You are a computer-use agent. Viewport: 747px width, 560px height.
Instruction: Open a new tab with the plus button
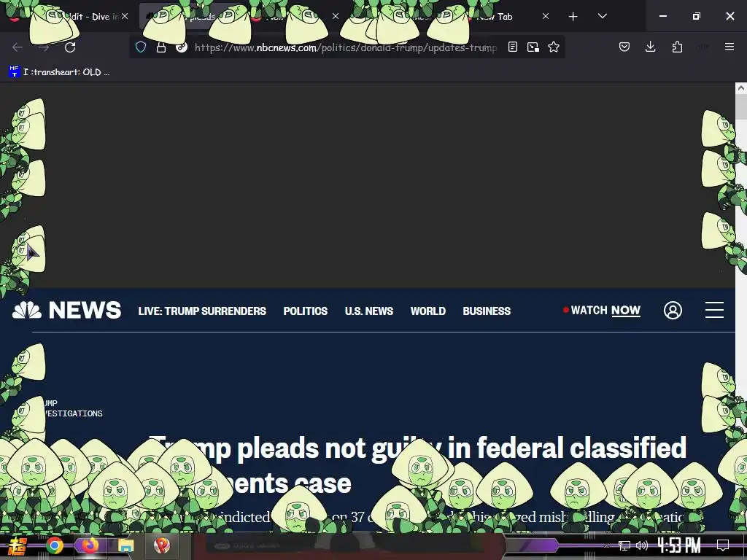point(573,17)
